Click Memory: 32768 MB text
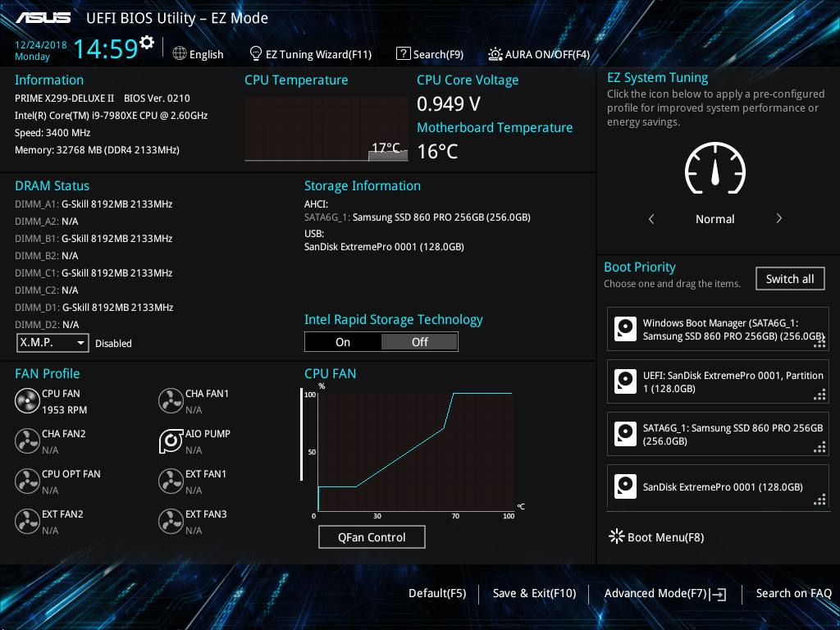This screenshot has width=840, height=630. pos(97,150)
